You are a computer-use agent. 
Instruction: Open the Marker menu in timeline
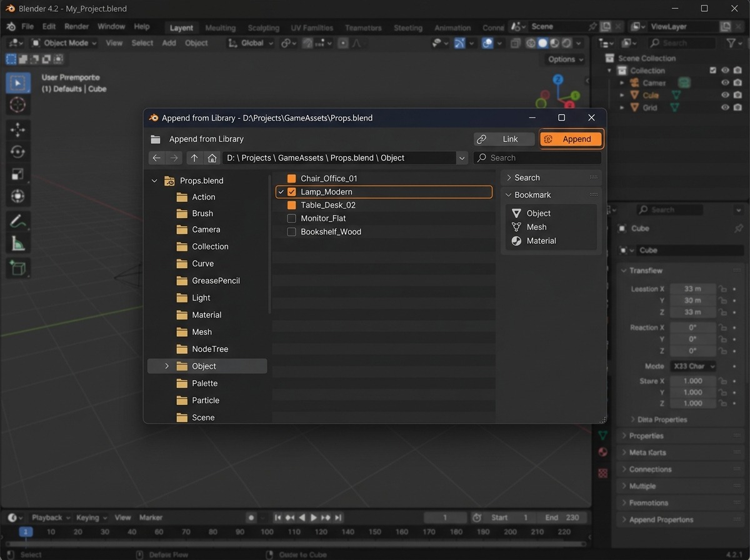click(151, 517)
